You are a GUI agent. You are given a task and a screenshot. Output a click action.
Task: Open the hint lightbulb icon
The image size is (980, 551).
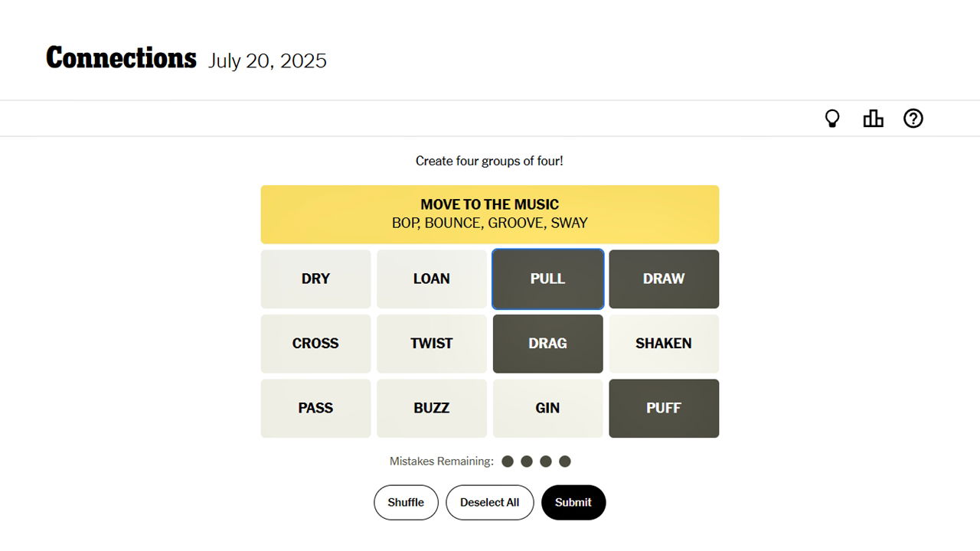(x=832, y=119)
